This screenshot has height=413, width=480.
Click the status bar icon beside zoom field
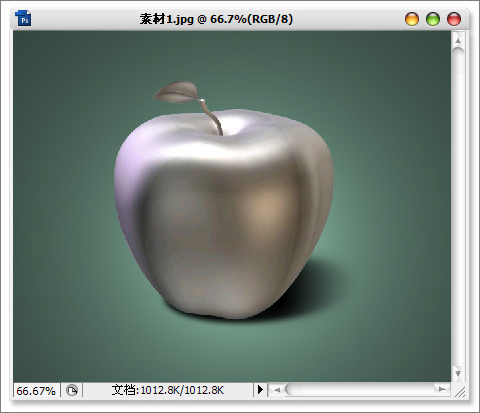tap(72, 390)
